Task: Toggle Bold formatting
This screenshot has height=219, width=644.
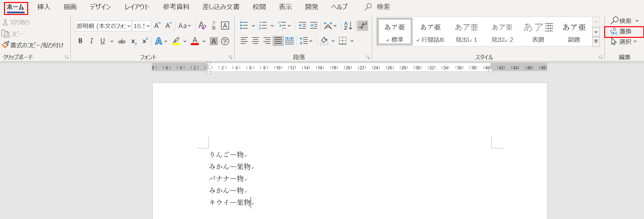Action: pos(80,41)
